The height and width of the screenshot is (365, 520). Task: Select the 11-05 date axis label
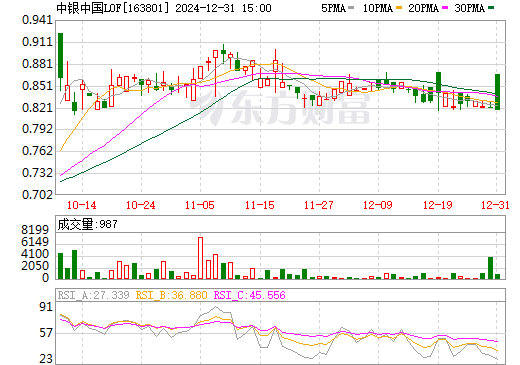[200, 205]
